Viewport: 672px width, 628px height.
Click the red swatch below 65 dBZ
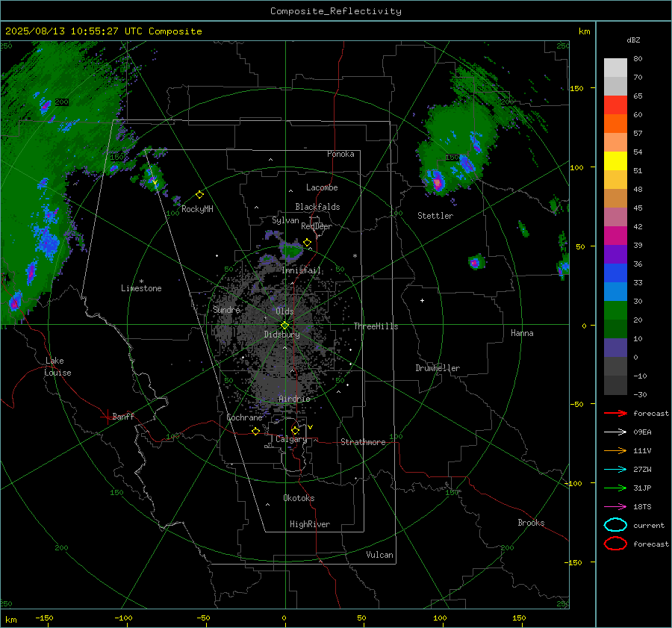tap(615, 105)
